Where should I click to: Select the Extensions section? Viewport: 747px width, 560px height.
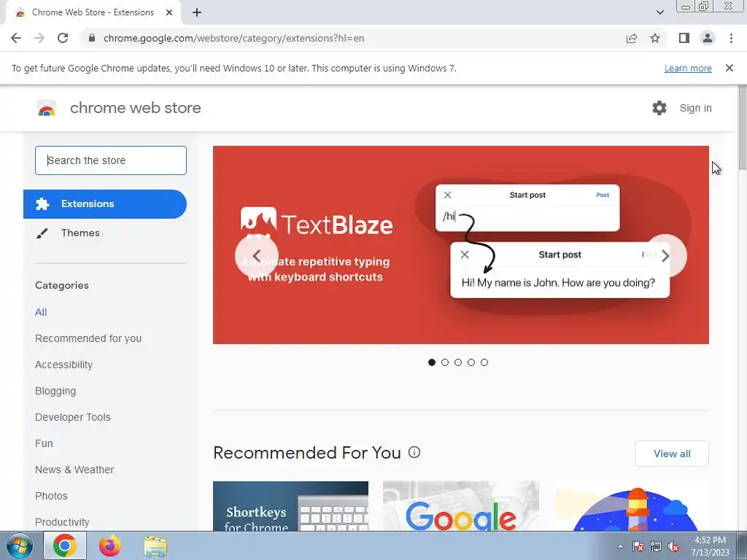click(x=105, y=204)
